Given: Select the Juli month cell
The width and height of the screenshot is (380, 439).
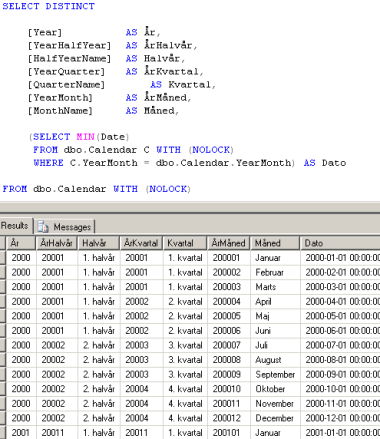Looking at the screenshot, I should pyautogui.click(x=275, y=345).
